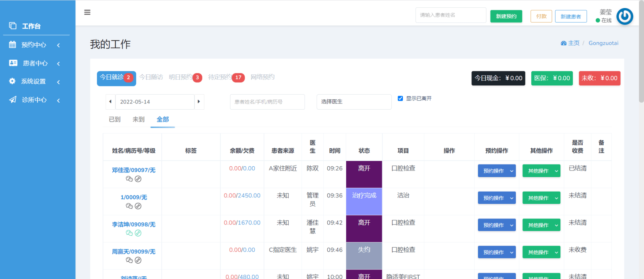Open 选择医生 dropdown
The width and height of the screenshot is (644, 279).
(354, 102)
